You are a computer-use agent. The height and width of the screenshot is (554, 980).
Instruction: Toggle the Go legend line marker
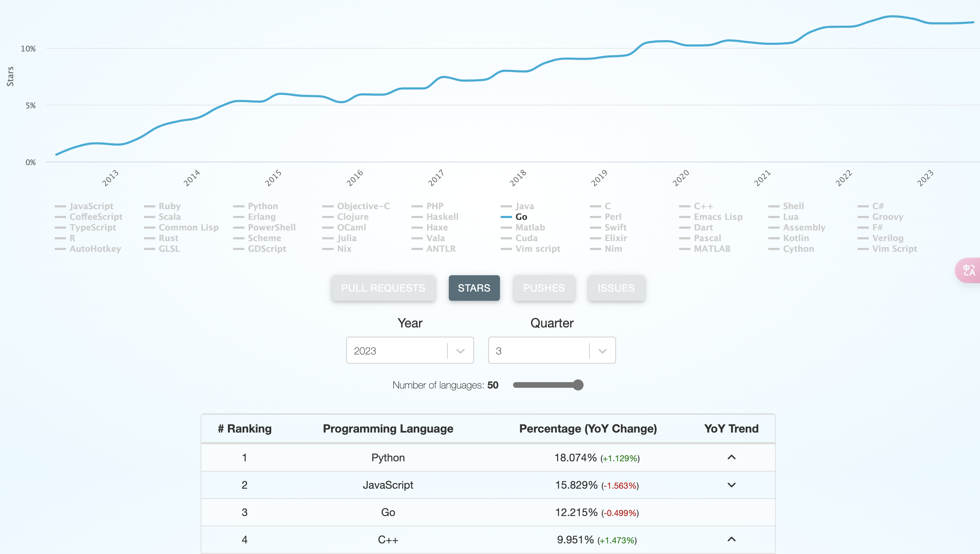click(x=506, y=217)
